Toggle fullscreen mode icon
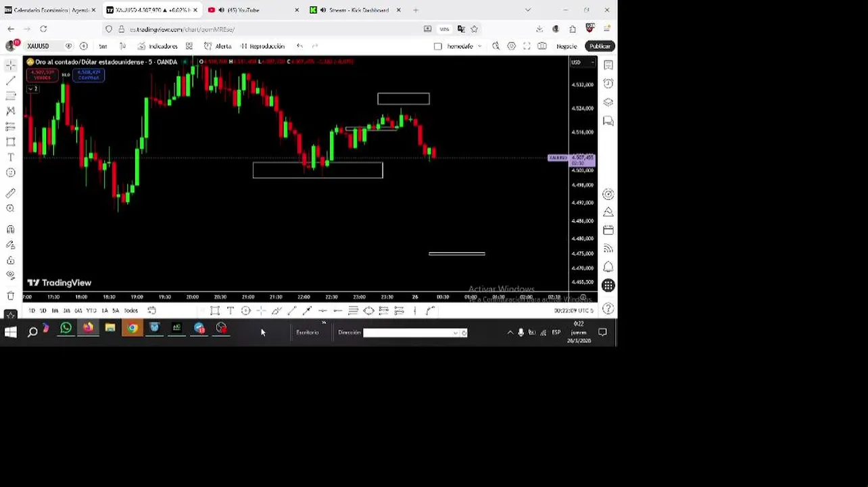The image size is (868, 487). click(x=527, y=46)
